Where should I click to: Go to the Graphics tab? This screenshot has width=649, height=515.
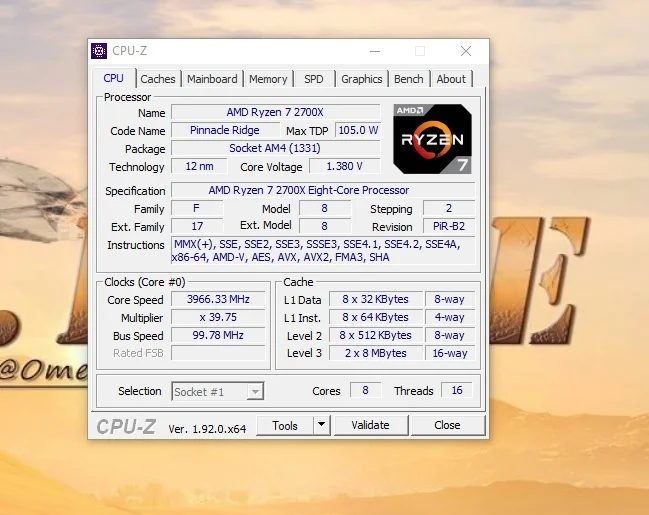coord(361,79)
